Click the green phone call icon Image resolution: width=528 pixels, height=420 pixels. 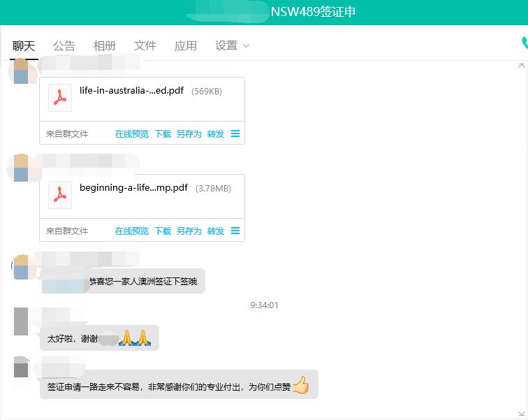(x=524, y=43)
